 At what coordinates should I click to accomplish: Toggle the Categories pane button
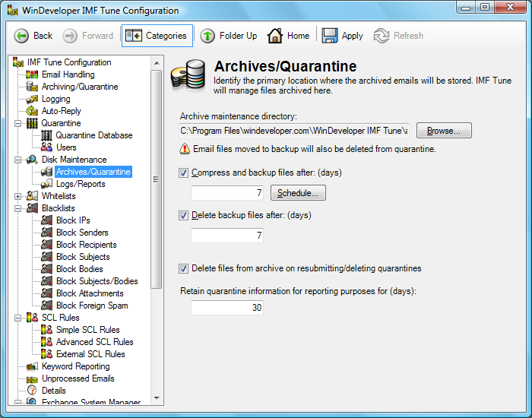(157, 36)
